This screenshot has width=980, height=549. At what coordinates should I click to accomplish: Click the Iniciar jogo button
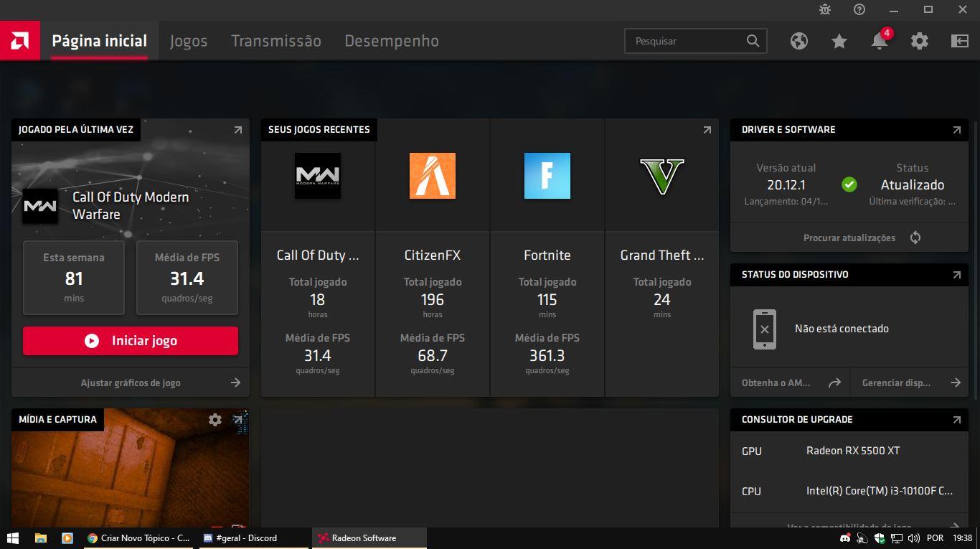pos(131,341)
